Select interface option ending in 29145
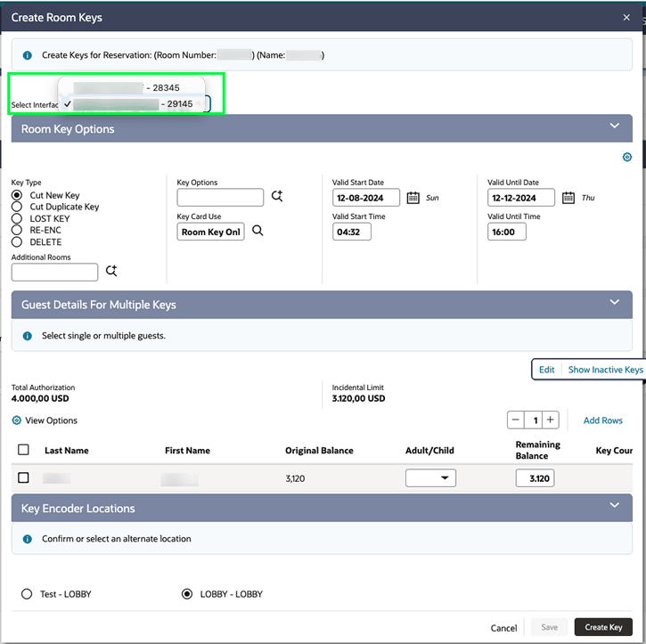 [x=131, y=103]
